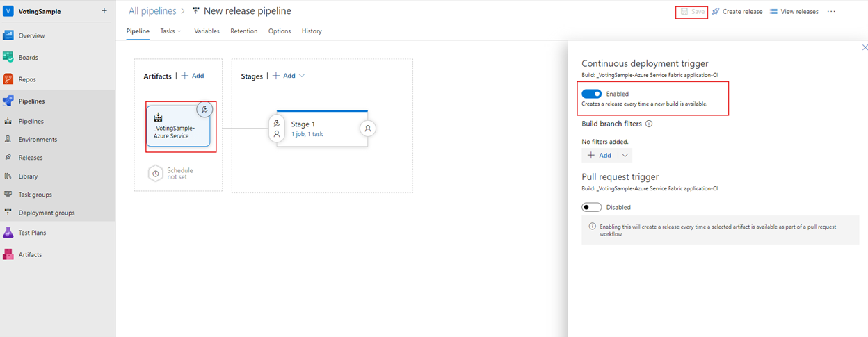Click the VotingSample project icon
The image size is (868, 337).
pos(8,11)
